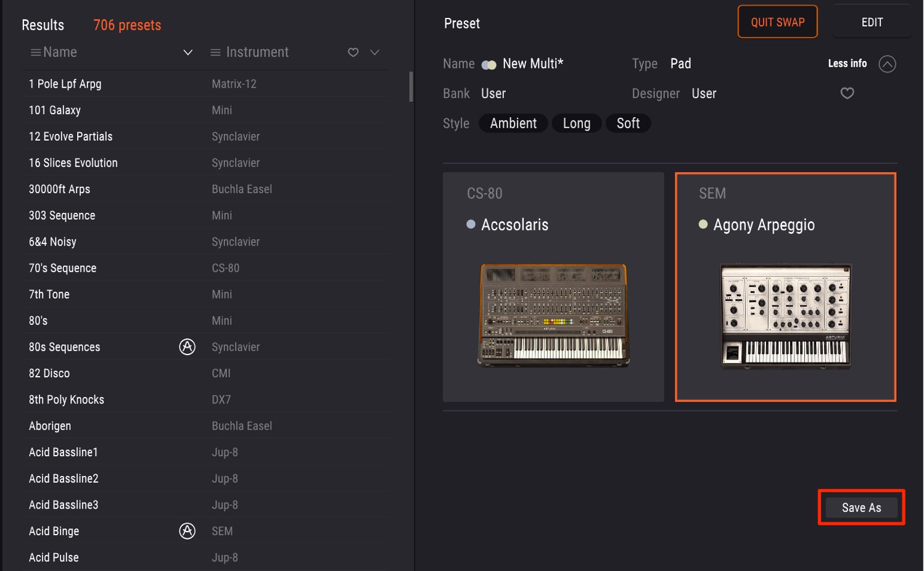
Task: Click the Arturia logo icon on Acid Binge row
Action: [187, 531]
